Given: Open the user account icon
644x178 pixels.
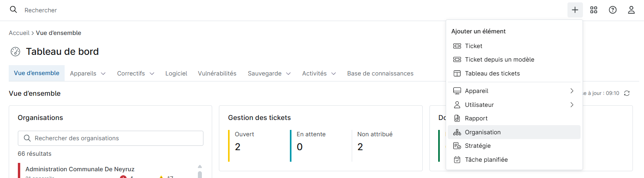Looking at the screenshot, I should (631, 10).
